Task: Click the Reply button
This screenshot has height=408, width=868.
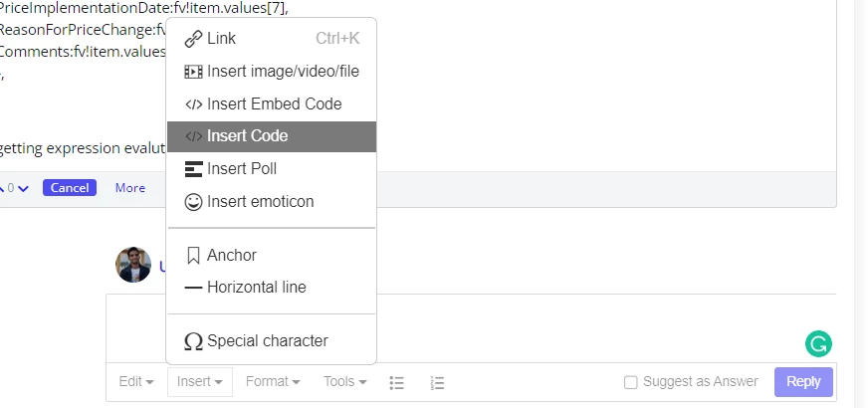Action: [x=803, y=381]
